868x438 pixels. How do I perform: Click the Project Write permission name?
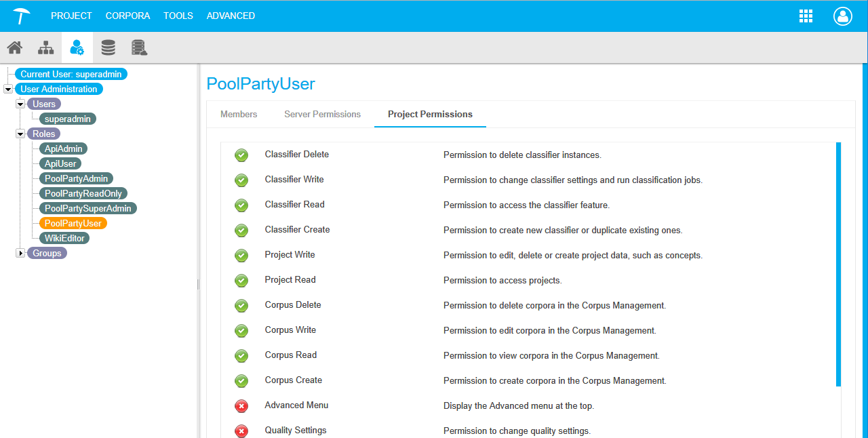pyautogui.click(x=290, y=255)
